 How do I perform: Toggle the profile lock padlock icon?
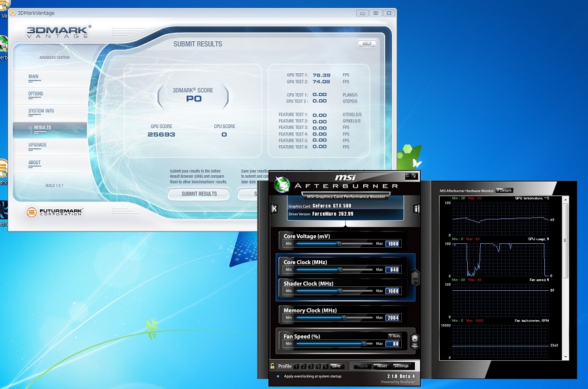coord(272,365)
